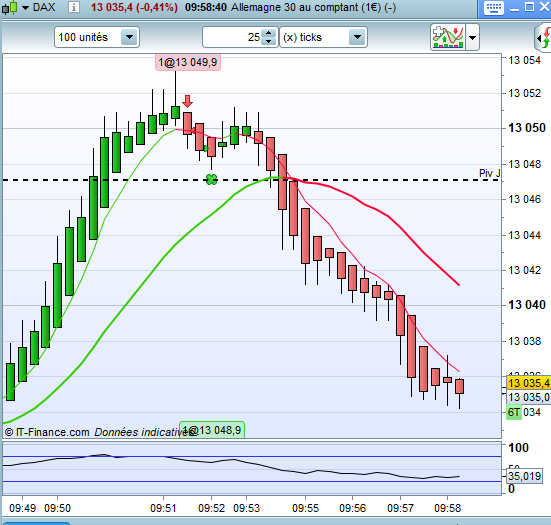Image resolution: width=551 pixels, height=525 pixels.
Task: Click the 25 ticks value field
Action: click(232, 37)
